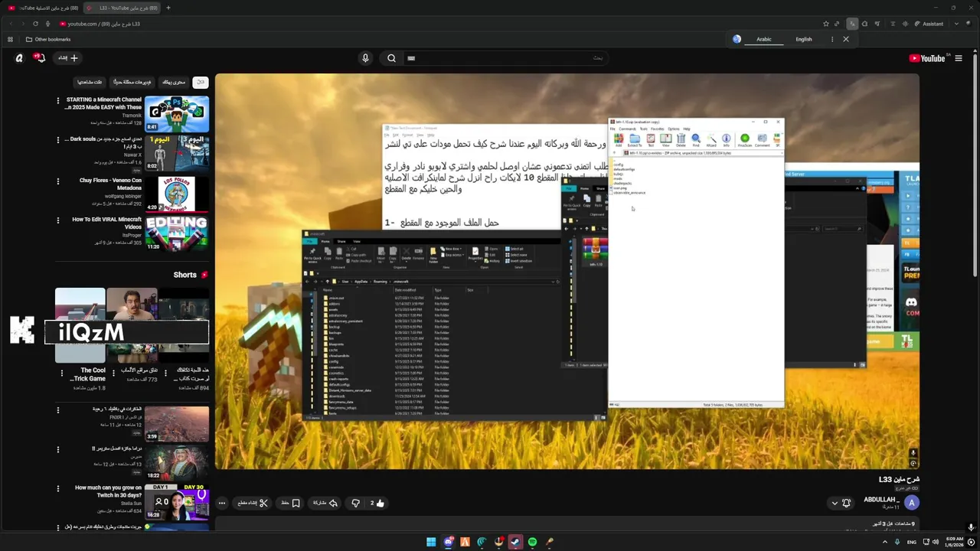980x551 pixels.
Task: Select English in the translate bar
Action: click(x=804, y=39)
